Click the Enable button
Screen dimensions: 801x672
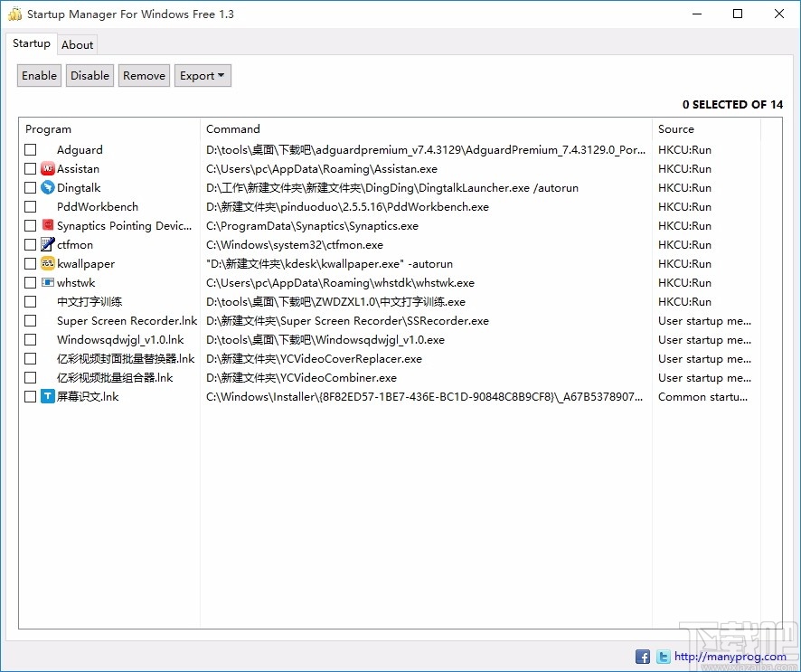click(39, 75)
